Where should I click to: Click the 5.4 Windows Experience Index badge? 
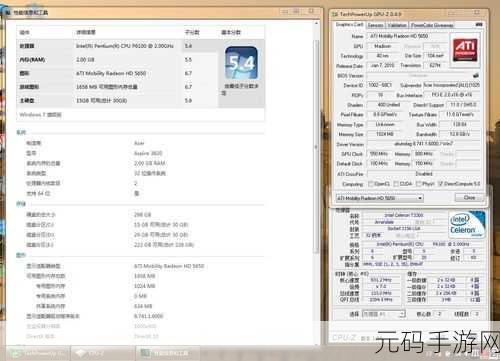click(x=241, y=63)
